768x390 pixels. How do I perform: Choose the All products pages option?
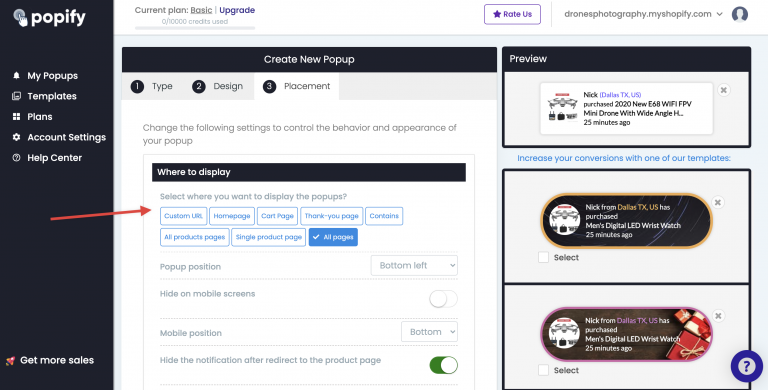point(194,237)
